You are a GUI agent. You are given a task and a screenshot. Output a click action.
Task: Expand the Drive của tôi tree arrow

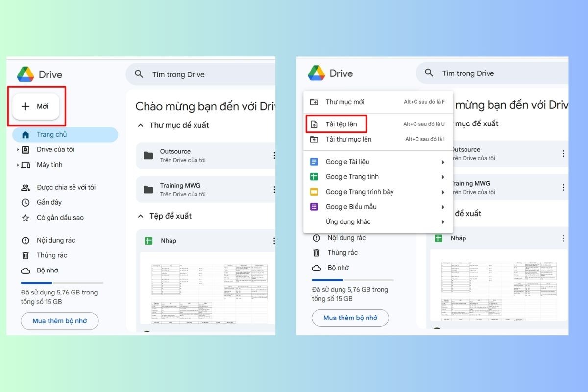[x=18, y=150]
